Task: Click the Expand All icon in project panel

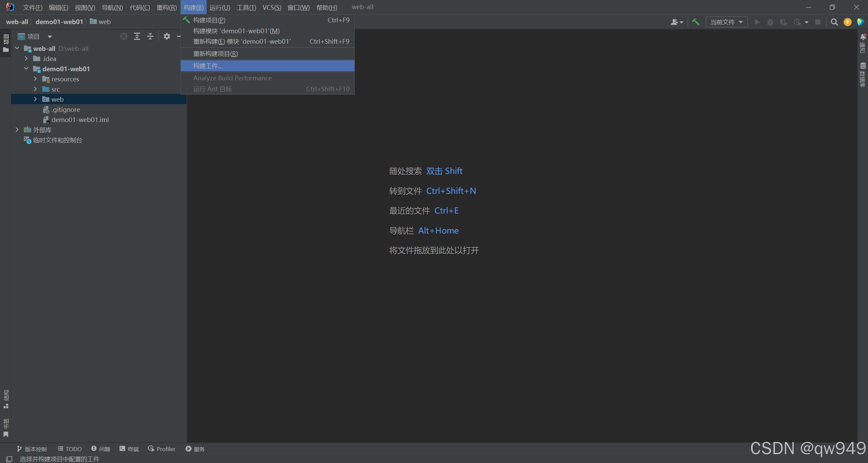Action: pyautogui.click(x=137, y=36)
